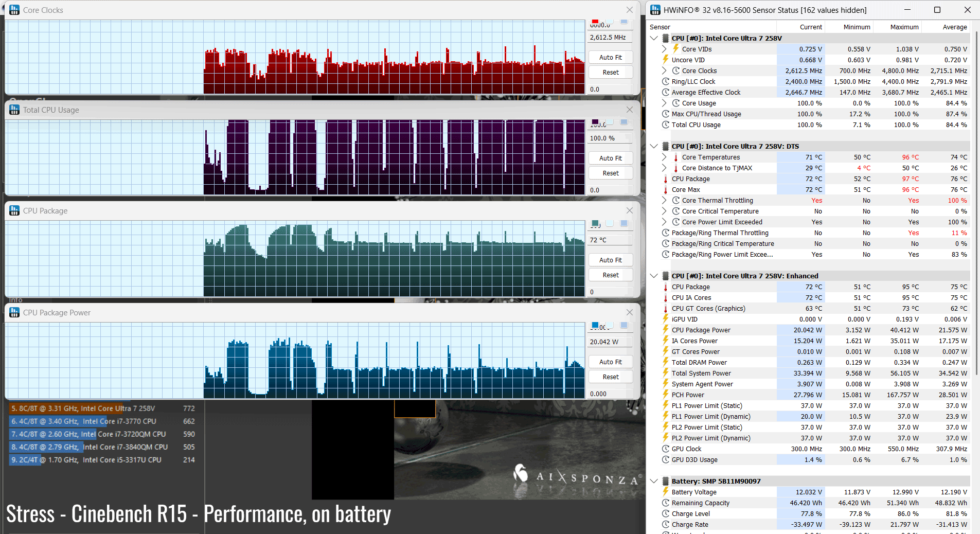The height and width of the screenshot is (534, 980).
Task: Click the HWiNFO Sensor Status title bar icon
Action: [655, 10]
